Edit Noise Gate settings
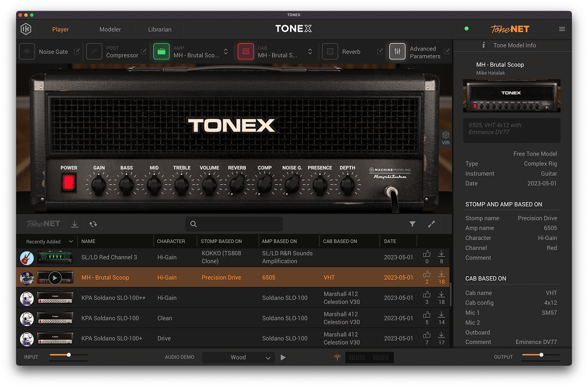This screenshot has width=588, height=387. pyautogui.click(x=77, y=51)
